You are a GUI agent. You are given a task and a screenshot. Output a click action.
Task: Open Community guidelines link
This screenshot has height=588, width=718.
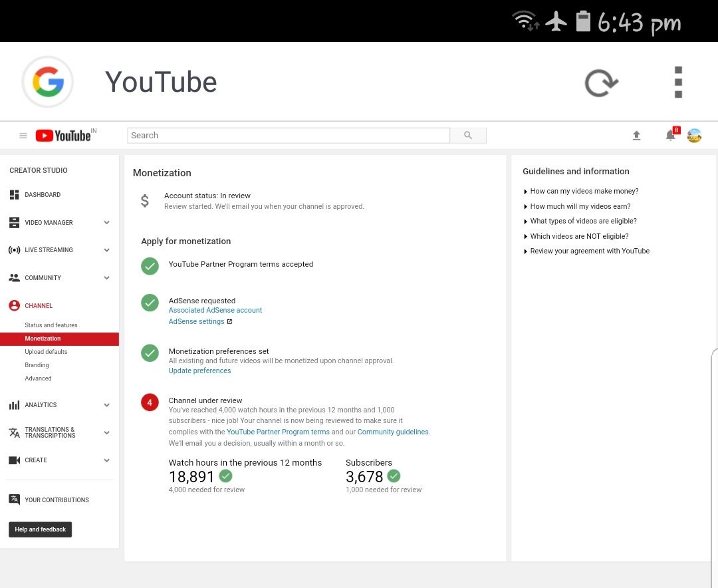click(x=393, y=432)
